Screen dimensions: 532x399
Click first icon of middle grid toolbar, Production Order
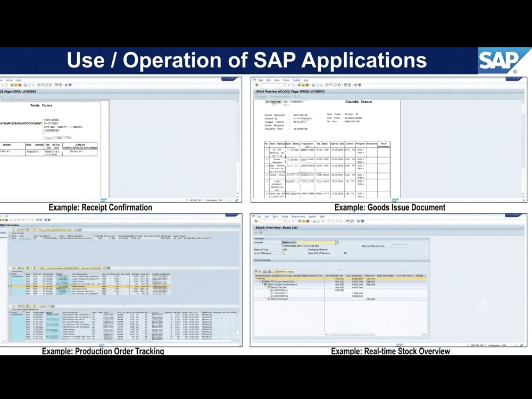tap(14, 268)
